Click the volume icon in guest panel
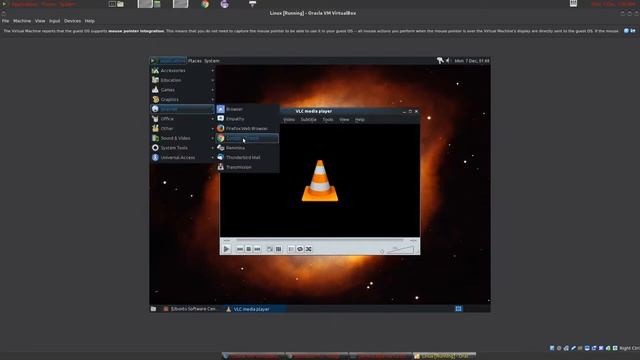This screenshot has width=640, height=360. 448,60
